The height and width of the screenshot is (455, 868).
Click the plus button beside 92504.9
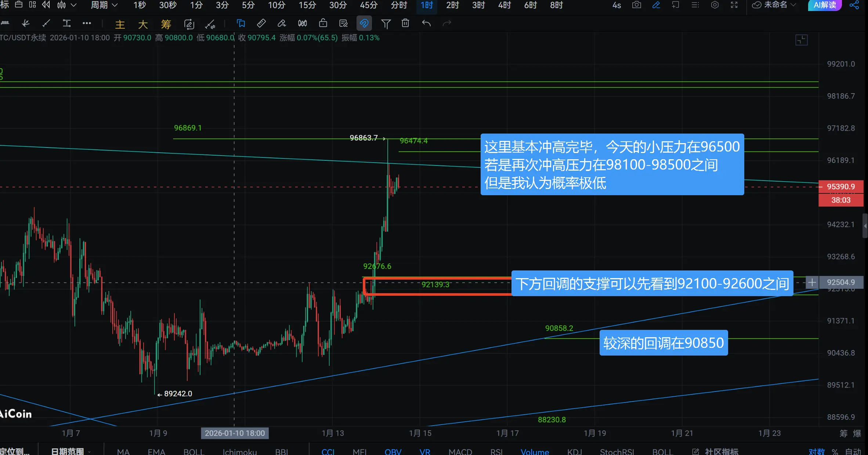[812, 283]
